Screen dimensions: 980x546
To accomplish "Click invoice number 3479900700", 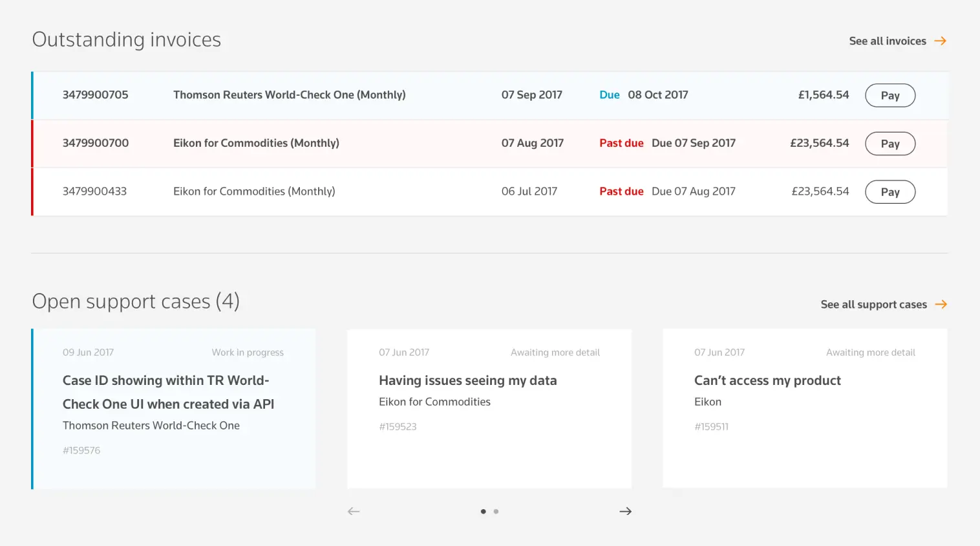I will [x=96, y=143].
